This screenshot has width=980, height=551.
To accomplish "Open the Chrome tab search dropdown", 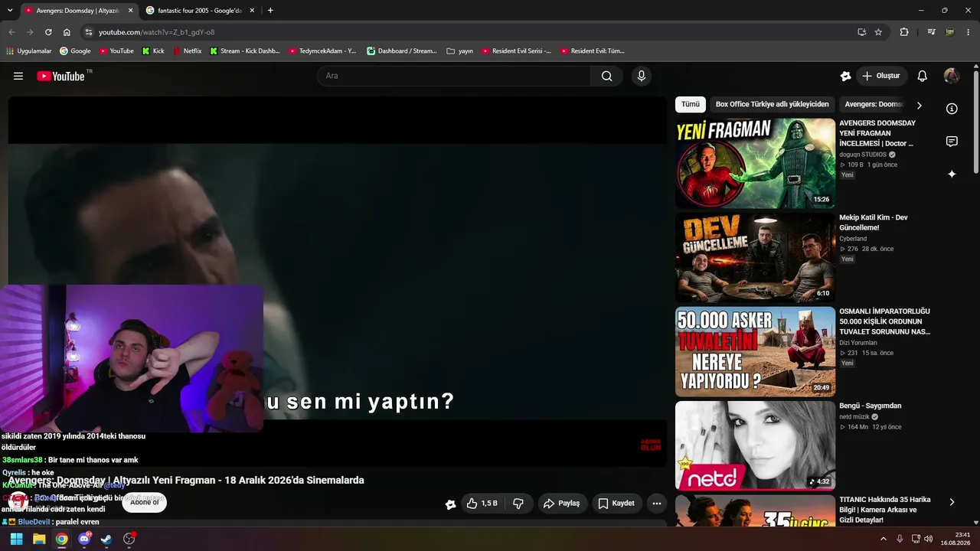I will [x=10, y=11].
